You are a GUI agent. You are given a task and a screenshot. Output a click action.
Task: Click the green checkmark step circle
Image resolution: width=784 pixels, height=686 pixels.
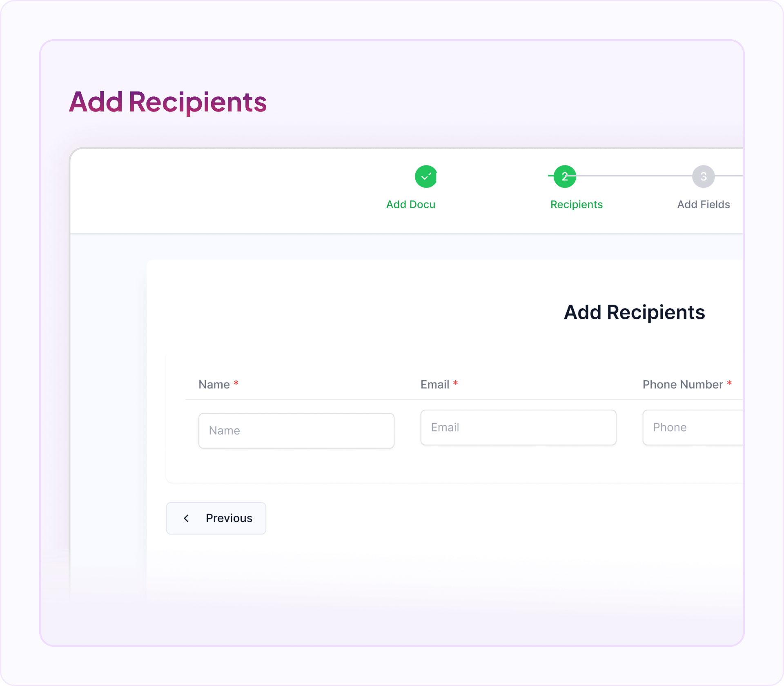(426, 176)
